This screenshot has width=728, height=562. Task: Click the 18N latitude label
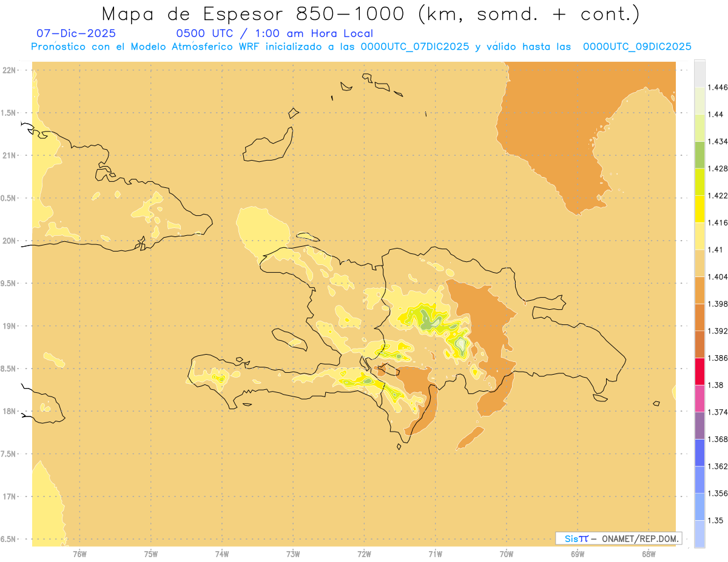coord(10,411)
